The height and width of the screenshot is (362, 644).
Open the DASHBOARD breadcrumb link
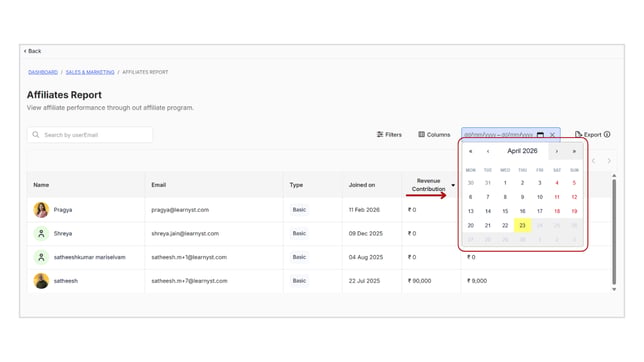tap(43, 72)
